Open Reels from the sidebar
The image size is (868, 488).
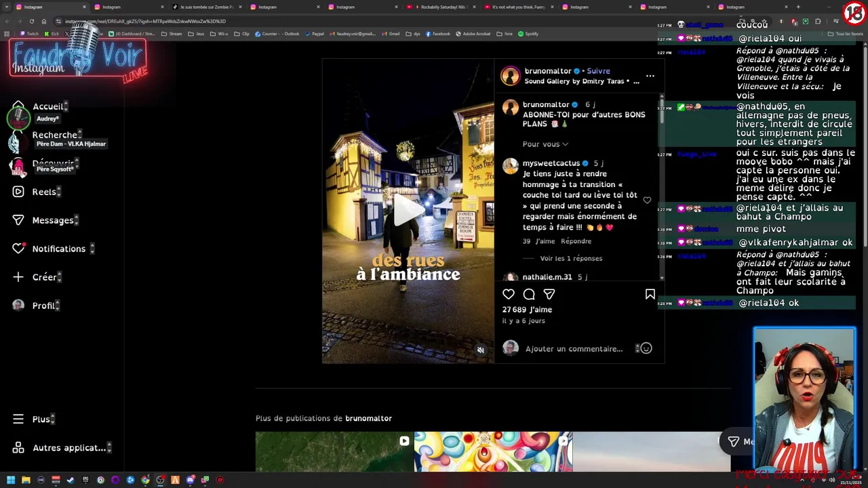pyautogui.click(x=36, y=192)
